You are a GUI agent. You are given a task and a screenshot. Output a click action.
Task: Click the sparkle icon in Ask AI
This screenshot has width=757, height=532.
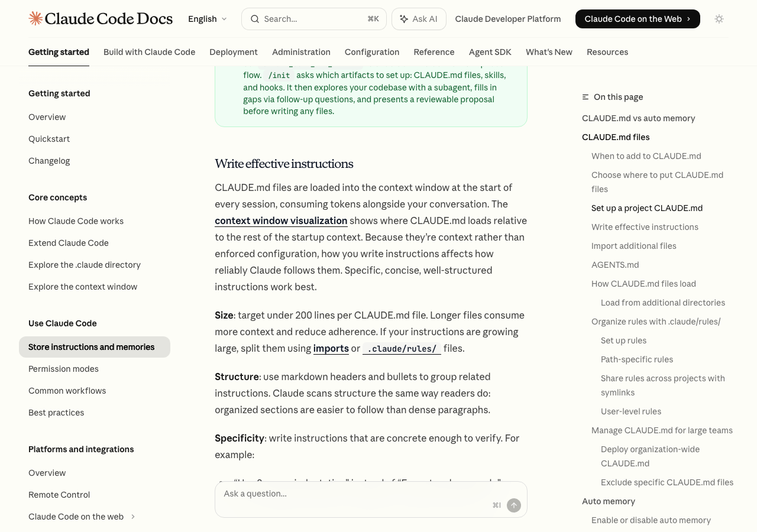coord(404,19)
